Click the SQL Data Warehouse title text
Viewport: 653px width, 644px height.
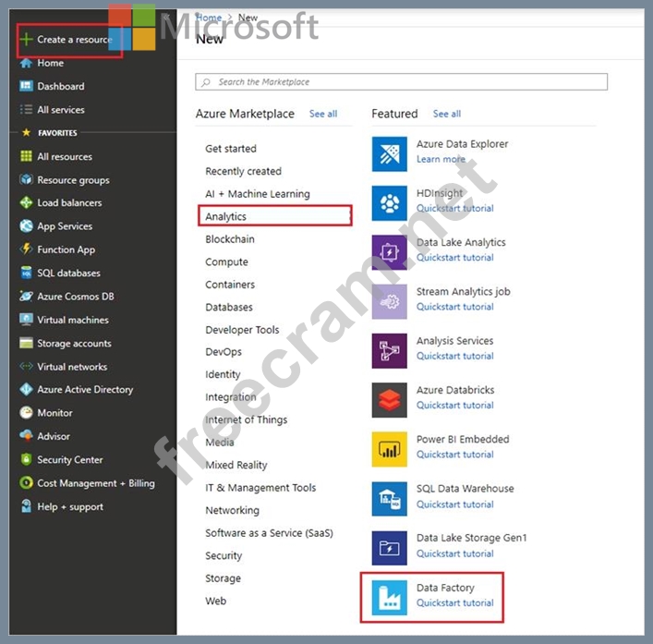466,488
